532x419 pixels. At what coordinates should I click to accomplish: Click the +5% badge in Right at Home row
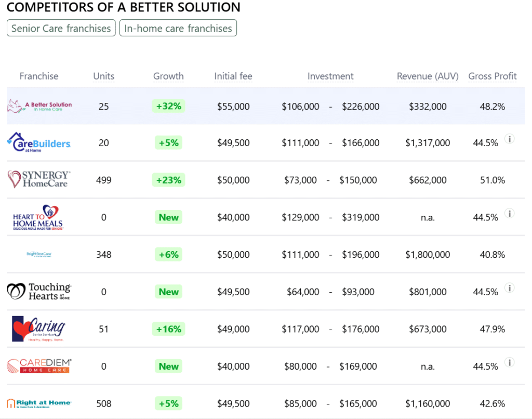tap(169, 404)
